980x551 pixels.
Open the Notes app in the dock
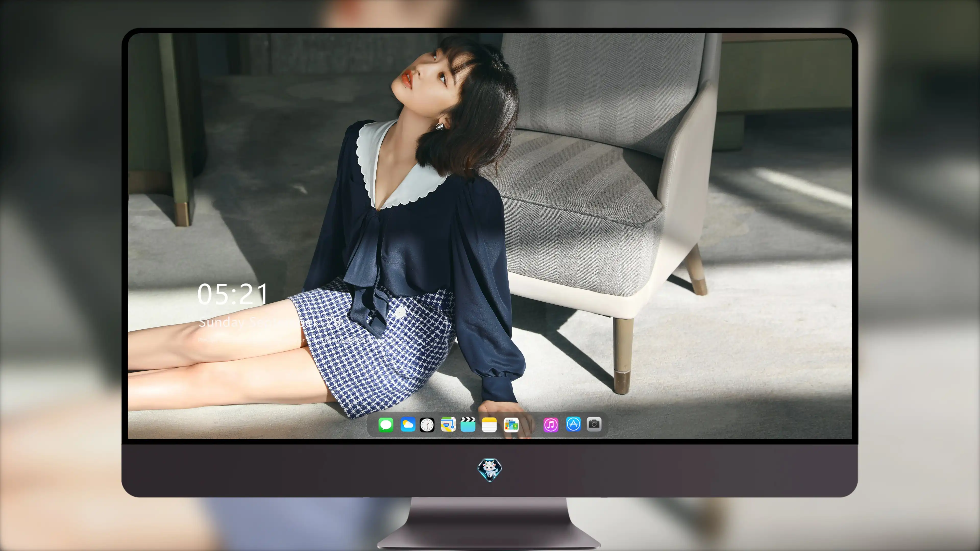[x=489, y=424]
